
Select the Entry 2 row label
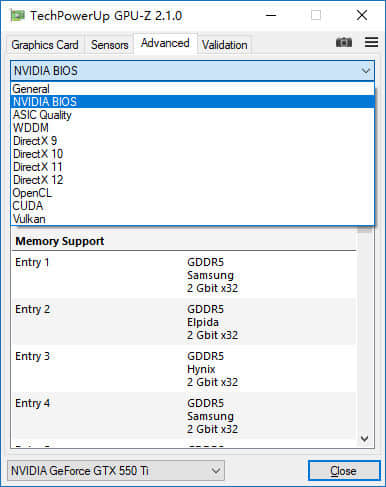[x=32, y=309]
